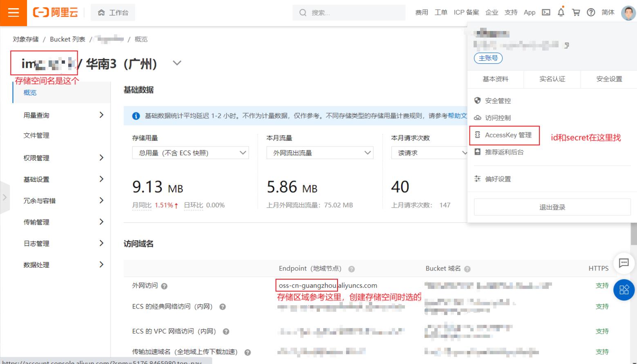This screenshot has height=364, width=637.
Task: Open the 基本资料 tab
Action: click(x=496, y=79)
